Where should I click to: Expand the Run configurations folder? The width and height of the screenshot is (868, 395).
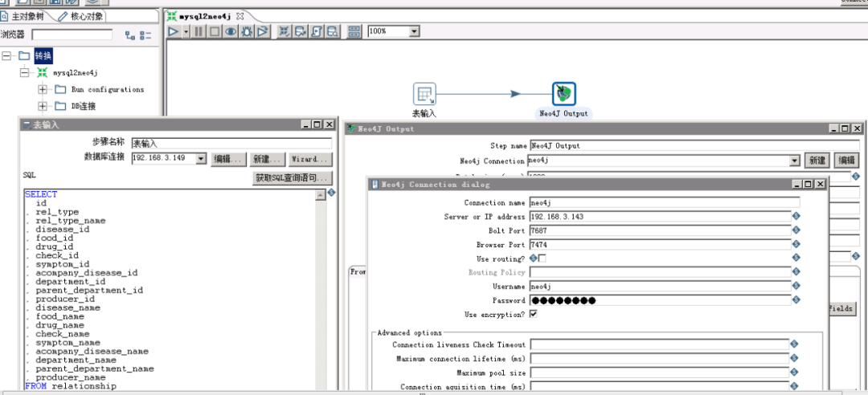tap(42, 89)
